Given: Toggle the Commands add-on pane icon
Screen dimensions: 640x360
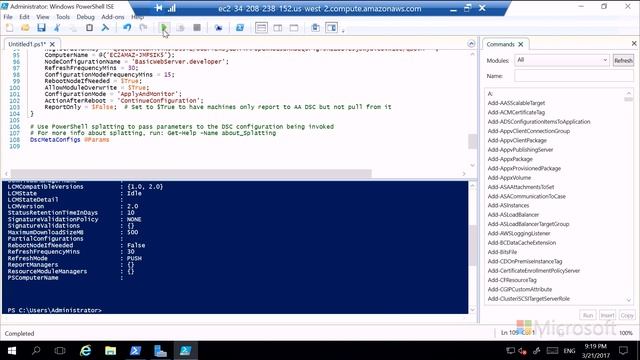Looking at the screenshot, I should click(x=331, y=28).
